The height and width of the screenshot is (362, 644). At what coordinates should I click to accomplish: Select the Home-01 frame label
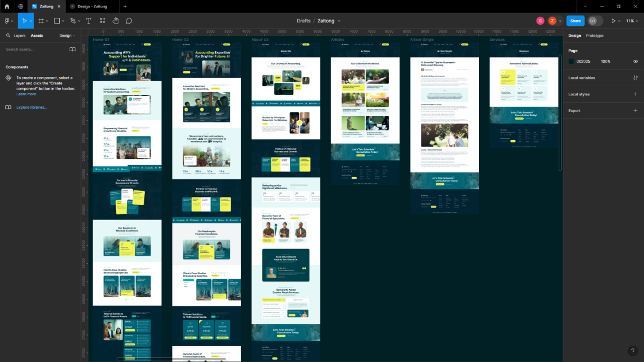coord(101,40)
